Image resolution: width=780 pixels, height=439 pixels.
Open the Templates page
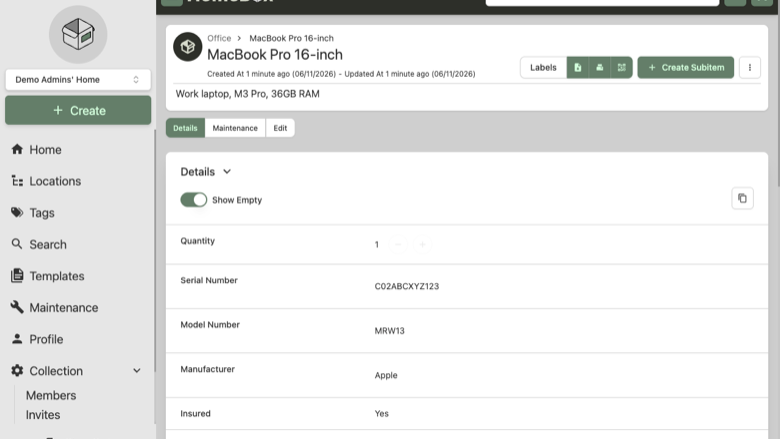point(57,276)
